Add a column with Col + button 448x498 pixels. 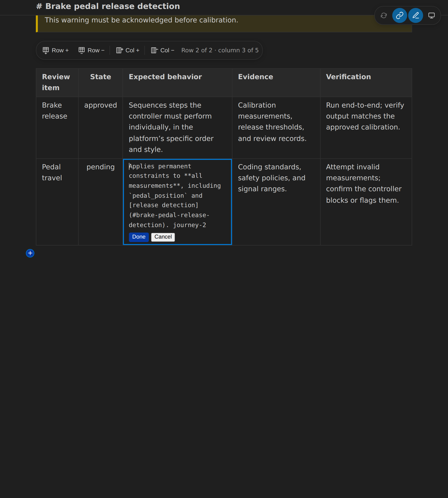click(x=128, y=50)
